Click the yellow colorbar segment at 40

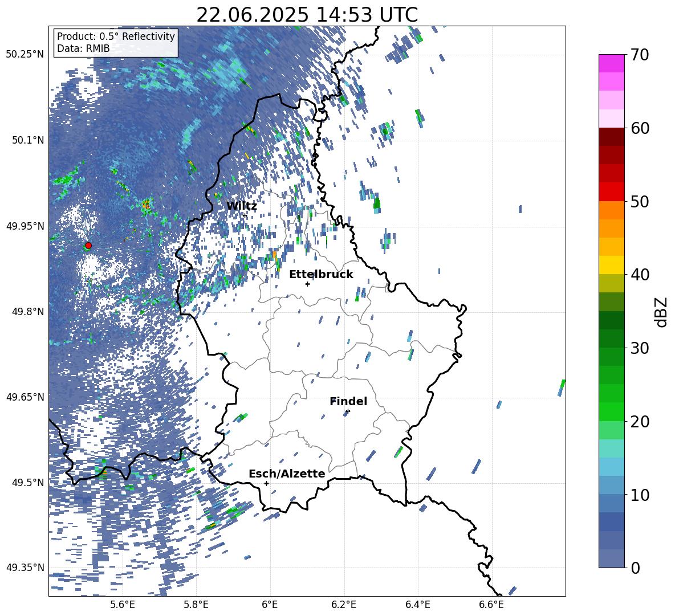(x=611, y=265)
